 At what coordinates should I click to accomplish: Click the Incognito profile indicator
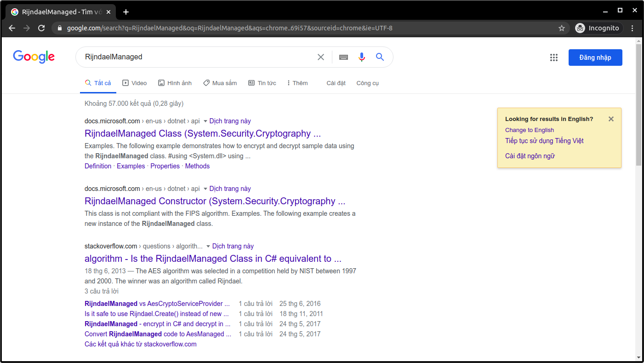598,28
